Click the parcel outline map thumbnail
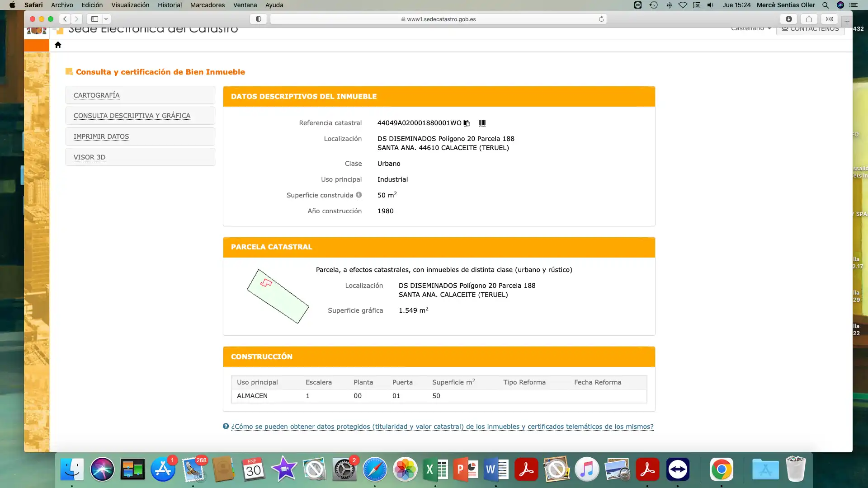The image size is (868, 488). point(278,296)
